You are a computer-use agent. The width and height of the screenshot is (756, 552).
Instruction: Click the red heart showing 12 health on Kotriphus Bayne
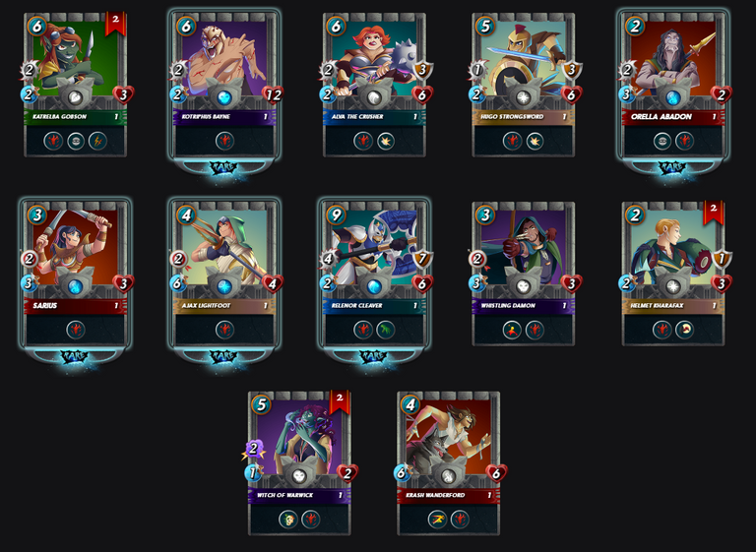coord(273,95)
